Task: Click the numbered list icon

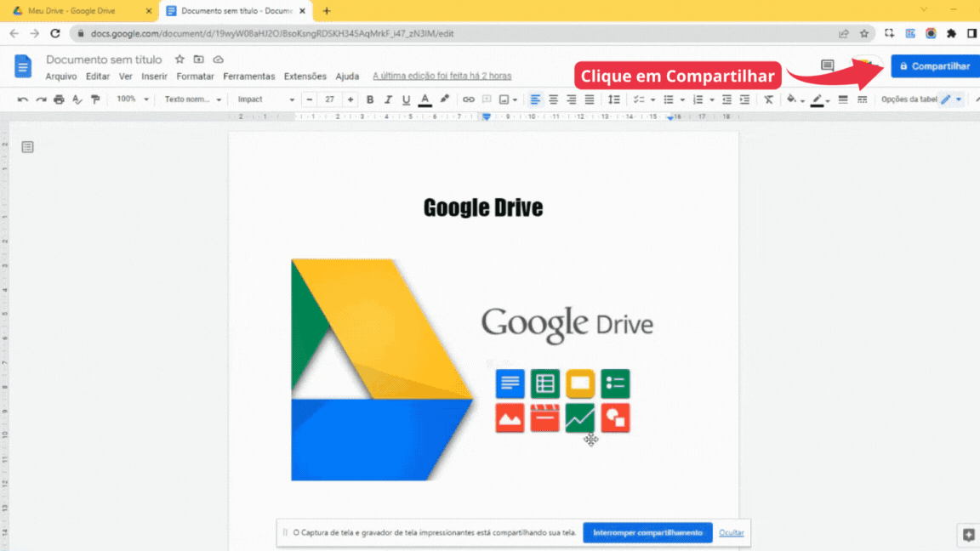Action: click(698, 99)
